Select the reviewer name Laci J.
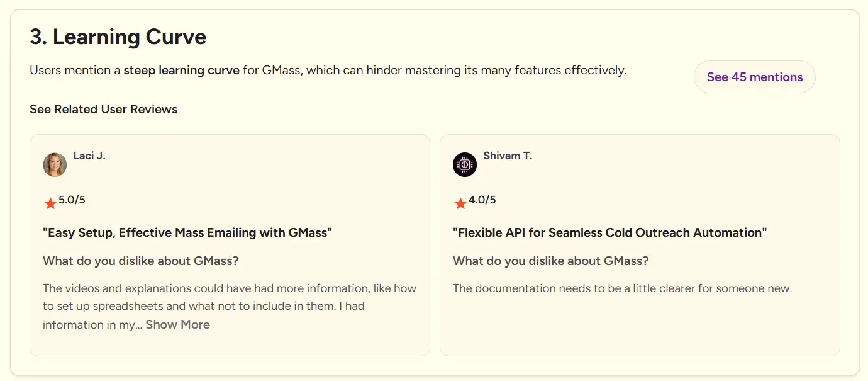868x381 pixels. tap(89, 156)
